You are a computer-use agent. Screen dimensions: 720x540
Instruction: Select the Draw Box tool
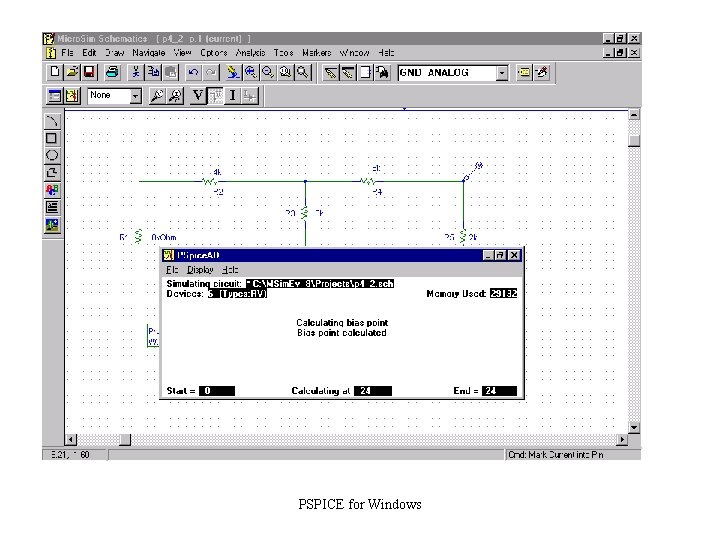(52, 138)
